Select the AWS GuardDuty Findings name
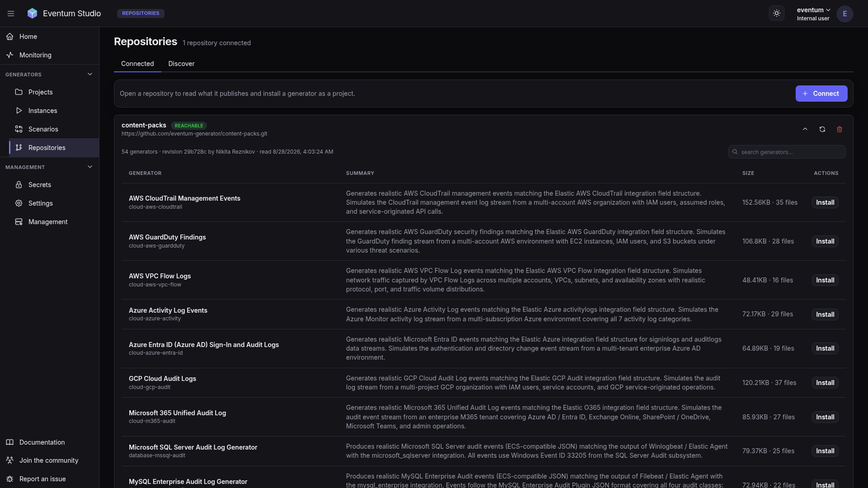 tap(167, 237)
